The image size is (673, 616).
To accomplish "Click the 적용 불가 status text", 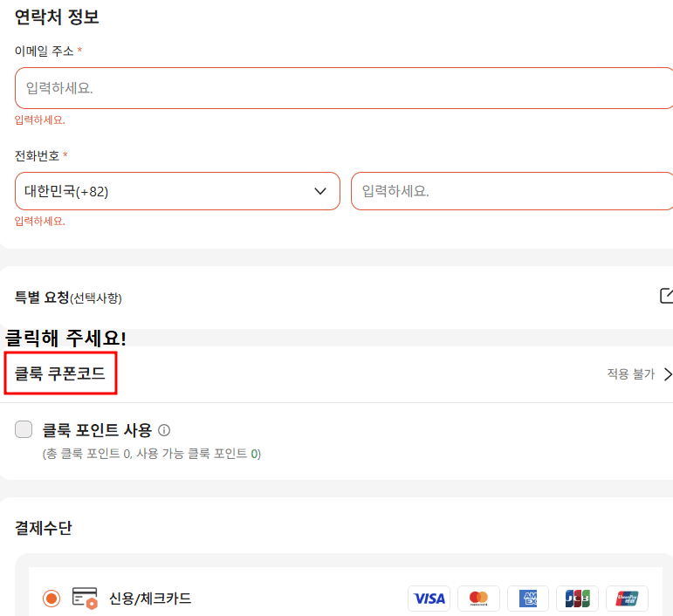I will coord(631,374).
